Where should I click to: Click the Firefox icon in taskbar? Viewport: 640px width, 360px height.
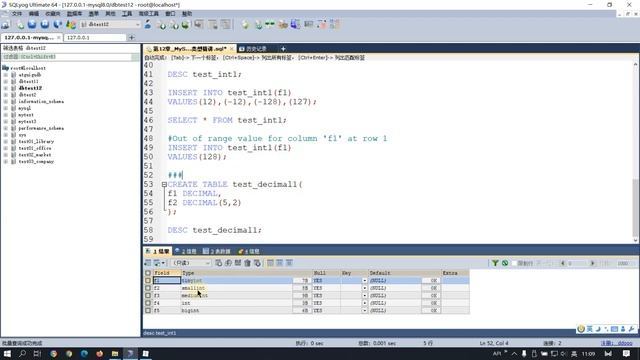point(100,354)
